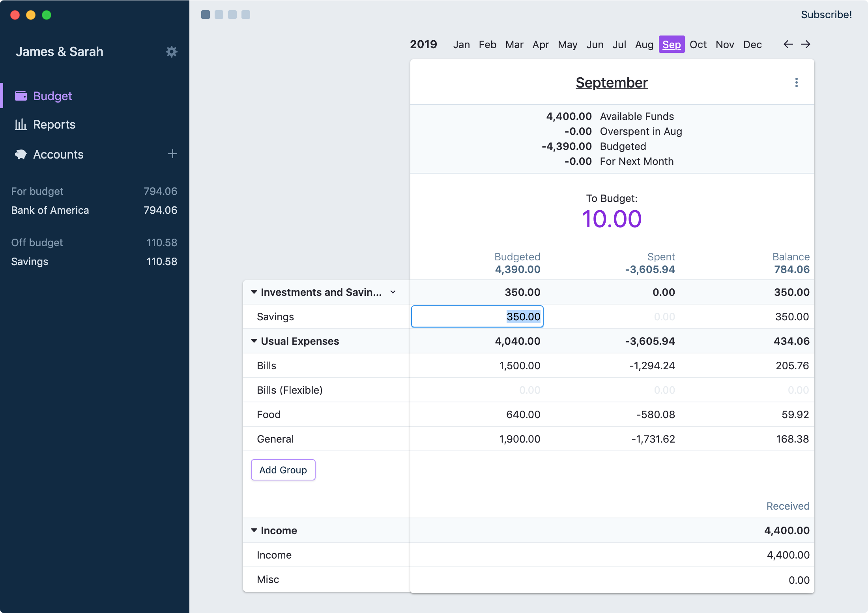
Task: Switch to the Oct month tab
Action: click(x=698, y=45)
